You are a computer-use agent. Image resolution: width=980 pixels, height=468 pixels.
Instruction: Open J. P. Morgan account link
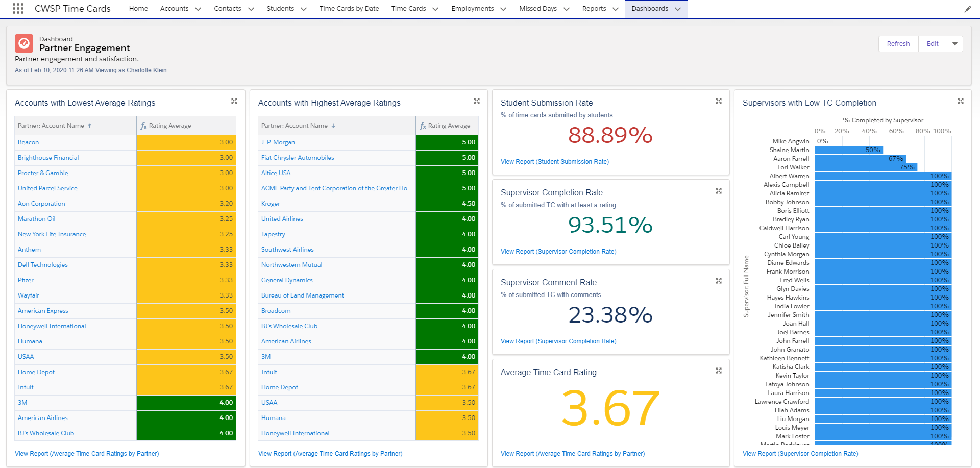(x=278, y=142)
